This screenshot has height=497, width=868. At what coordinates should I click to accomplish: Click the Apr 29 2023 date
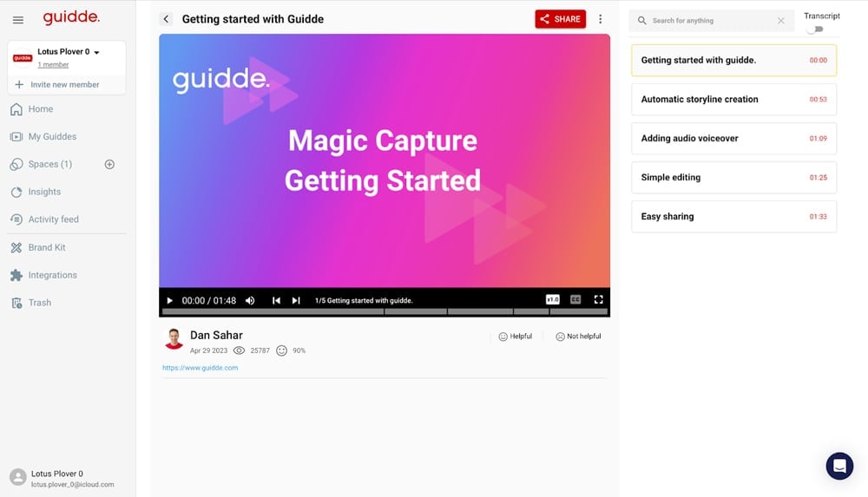[x=208, y=350]
